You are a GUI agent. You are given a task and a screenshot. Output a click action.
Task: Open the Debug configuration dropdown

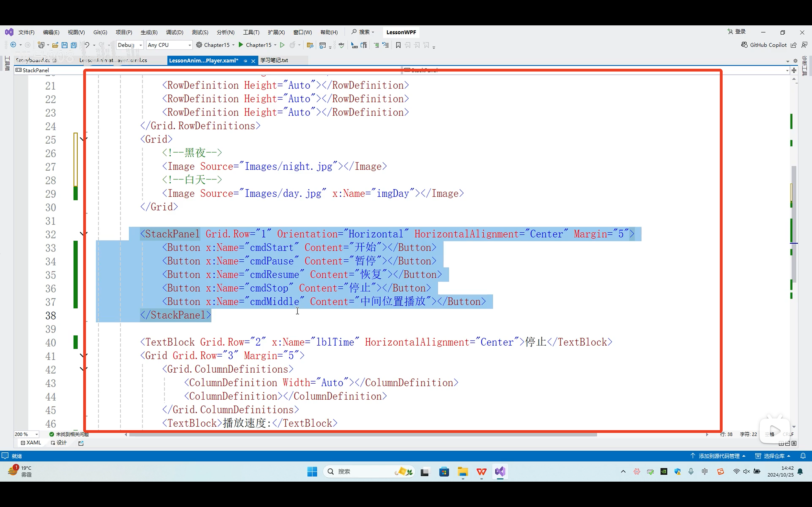tap(141, 45)
